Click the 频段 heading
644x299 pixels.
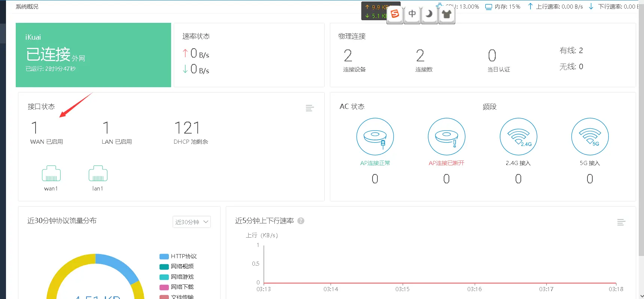[x=489, y=107]
